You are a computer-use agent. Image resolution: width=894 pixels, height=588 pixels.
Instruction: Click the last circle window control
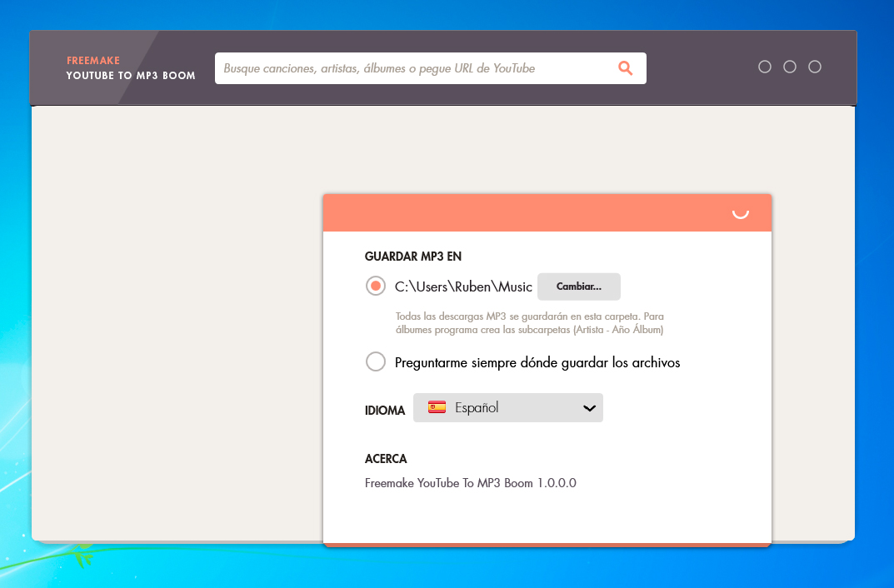pyautogui.click(x=815, y=67)
